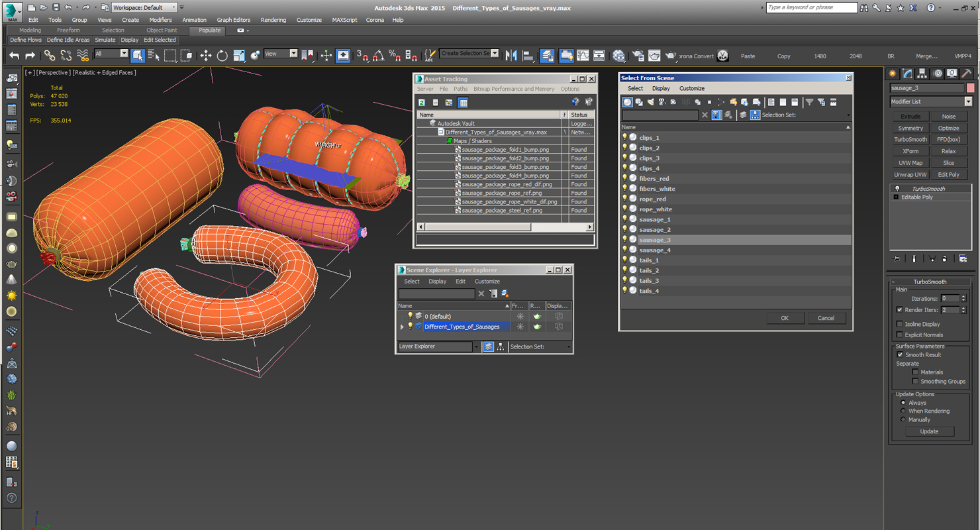Switch to the Create command panel tab

[893, 73]
